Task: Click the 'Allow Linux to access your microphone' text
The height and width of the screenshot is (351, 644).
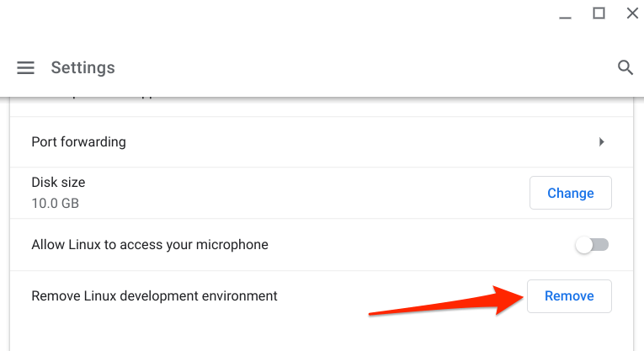Action: click(x=150, y=245)
